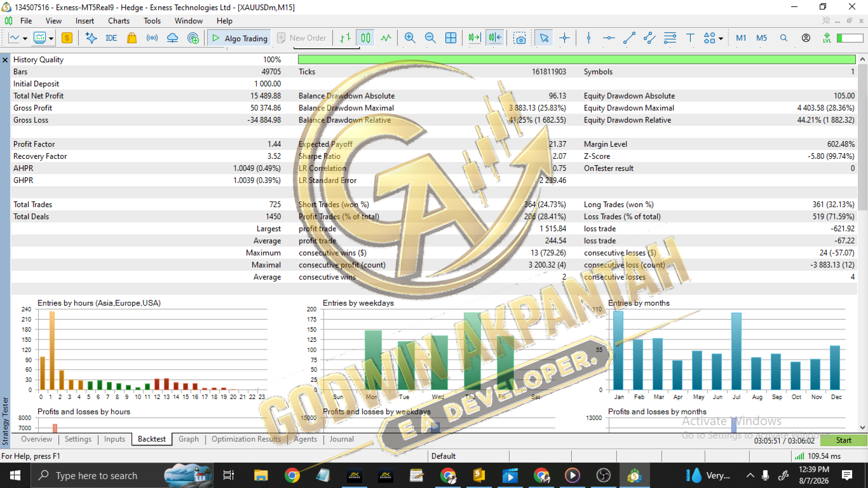Take a chart screenshot with camera icon
Viewport: 868px width, 488px height.
point(520,38)
